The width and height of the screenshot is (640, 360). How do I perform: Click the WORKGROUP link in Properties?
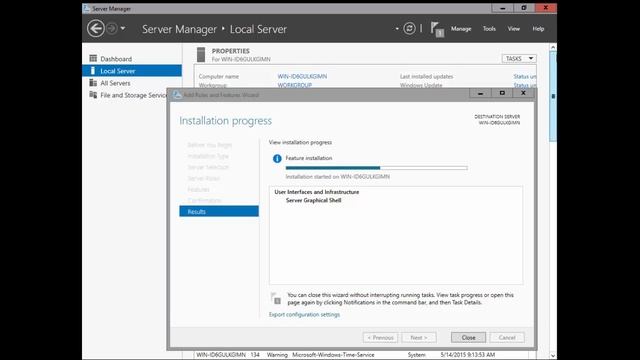294,85
